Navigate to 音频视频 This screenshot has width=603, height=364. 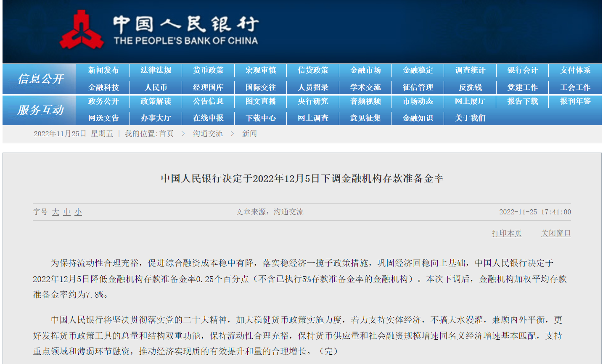pyautogui.click(x=365, y=101)
